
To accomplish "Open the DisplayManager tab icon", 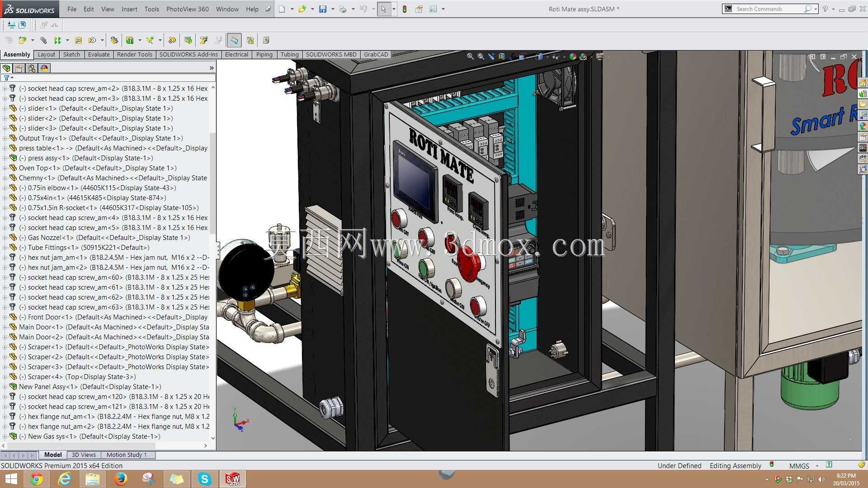I will click(44, 68).
